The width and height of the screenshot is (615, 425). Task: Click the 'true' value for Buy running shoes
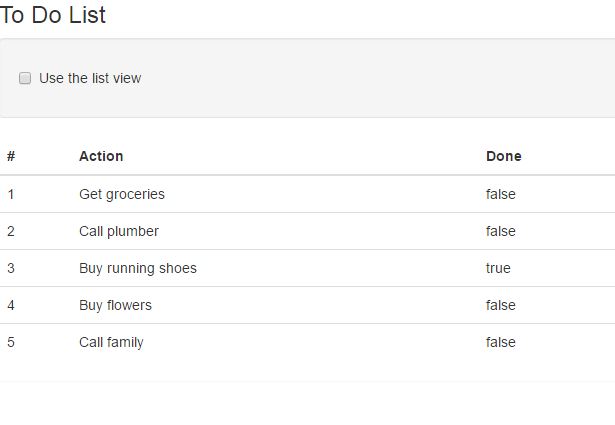click(x=498, y=268)
